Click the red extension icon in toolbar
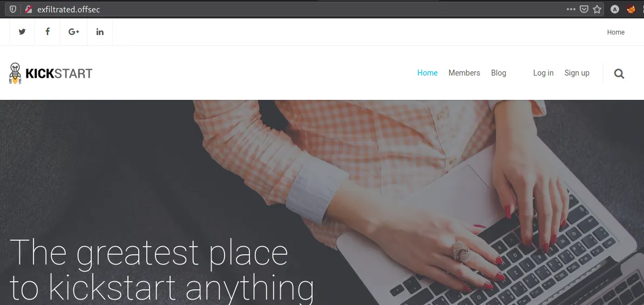 631,9
